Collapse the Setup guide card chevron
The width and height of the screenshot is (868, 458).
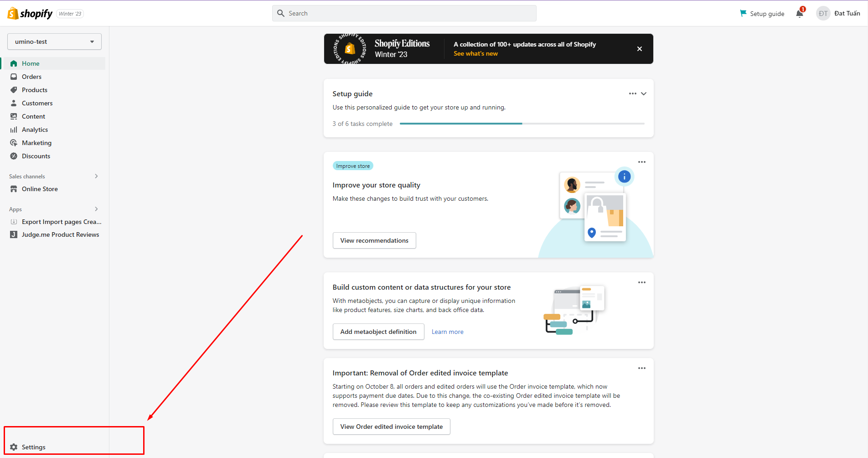[644, 94]
